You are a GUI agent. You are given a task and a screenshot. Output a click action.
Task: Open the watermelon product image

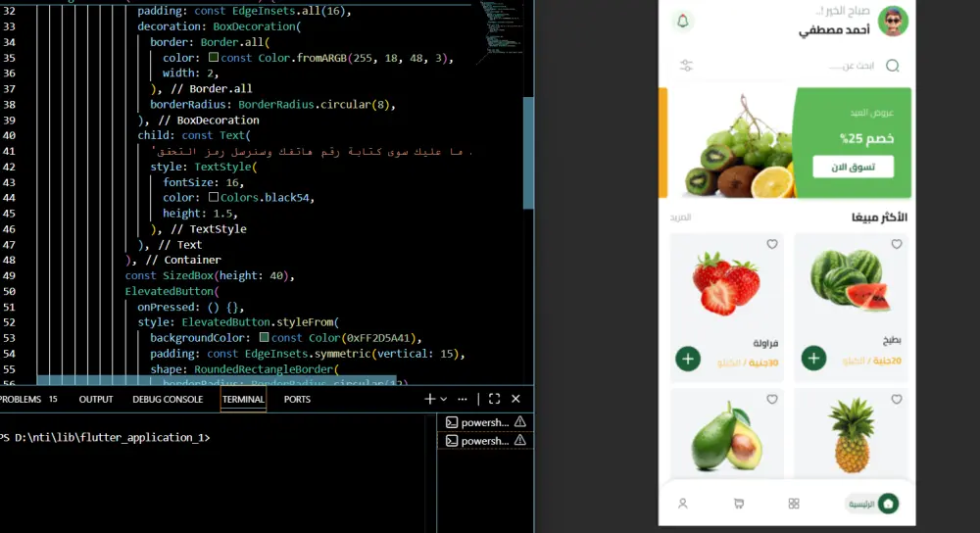click(850, 280)
